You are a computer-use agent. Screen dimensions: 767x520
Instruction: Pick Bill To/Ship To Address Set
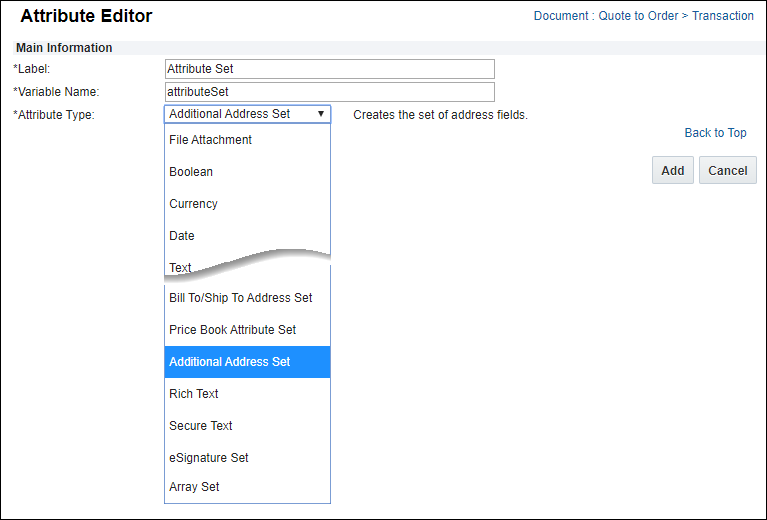248,298
